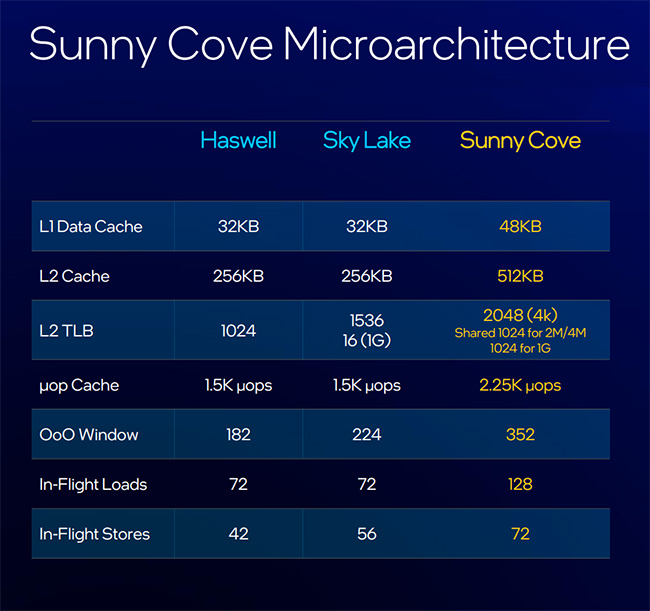Click the "42" Haswell In-Flight Stores value

(238, 534)
